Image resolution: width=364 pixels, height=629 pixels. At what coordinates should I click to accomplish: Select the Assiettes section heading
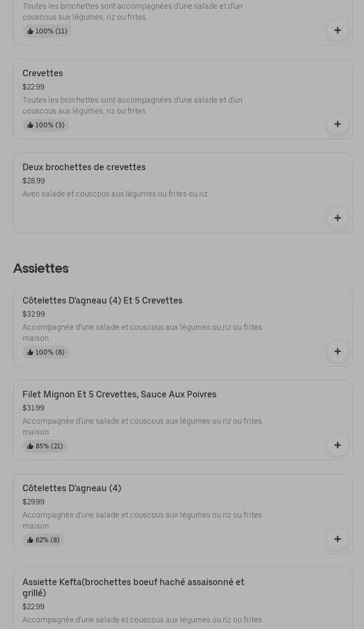[x=41, y=268]
